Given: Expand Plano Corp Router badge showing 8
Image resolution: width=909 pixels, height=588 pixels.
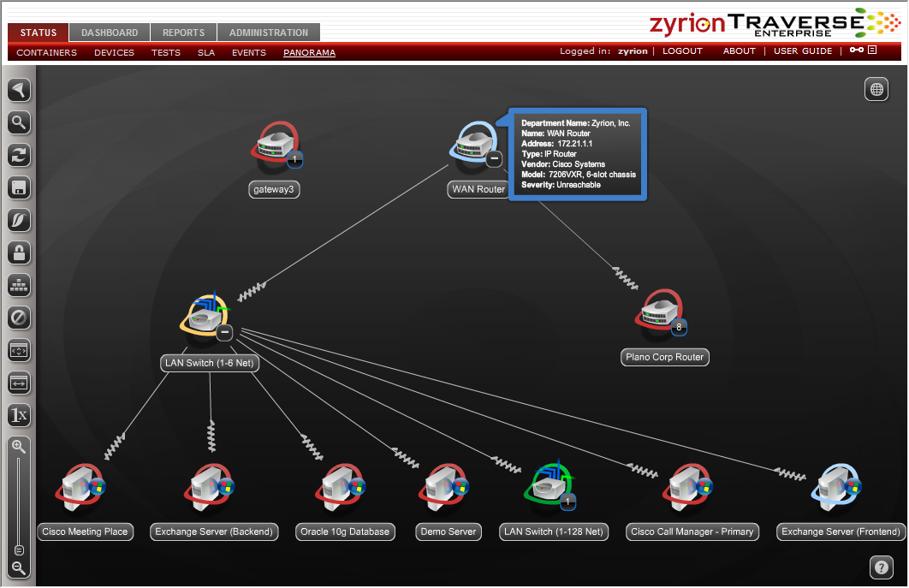Looking at the screenshot, I should click(x=679, y=327).
